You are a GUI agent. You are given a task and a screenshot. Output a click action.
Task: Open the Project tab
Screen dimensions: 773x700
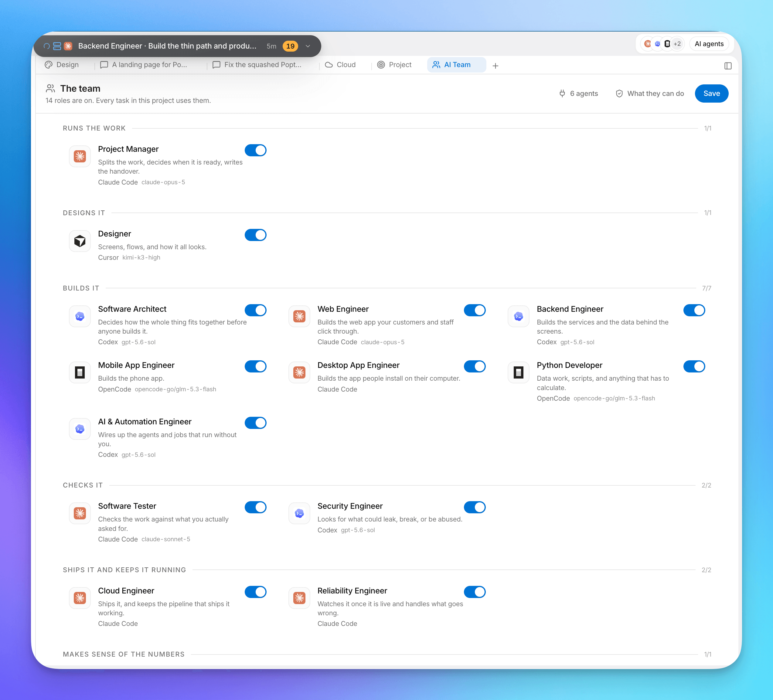coord(395,65)
